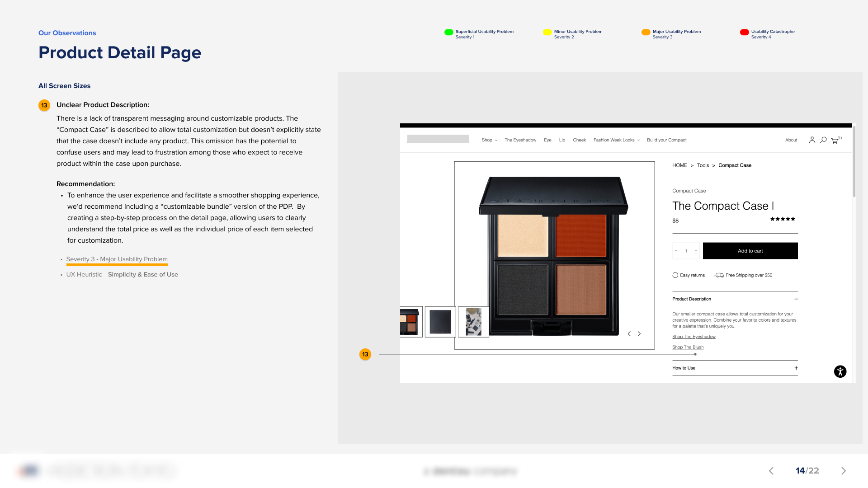Screen dimensions: 868x488
Task: Follow the Shop The Blush link
Action: 688,347
